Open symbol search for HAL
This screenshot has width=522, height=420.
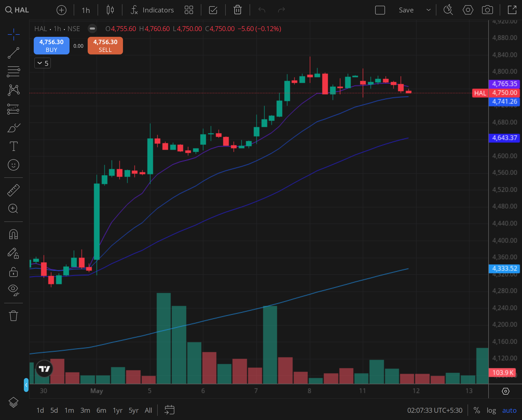[17, 10]
